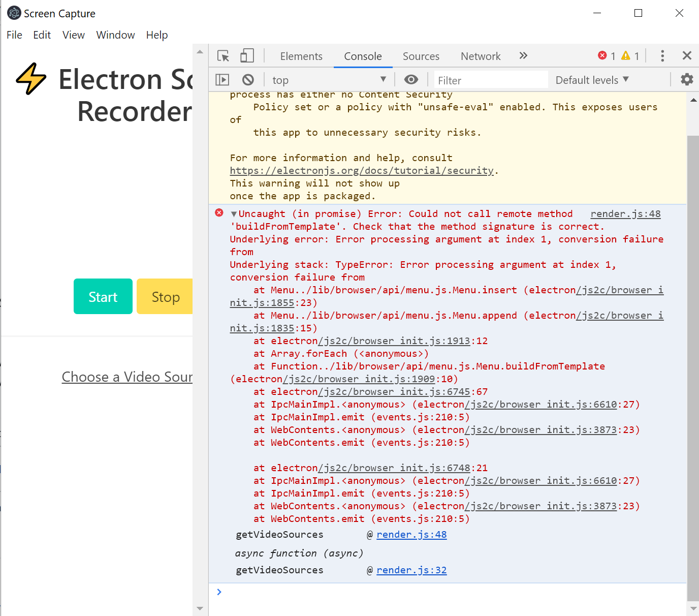The width and height of the screenshot is (699, 616).
Task: Switch to the Sources tab
Action: 421,56
